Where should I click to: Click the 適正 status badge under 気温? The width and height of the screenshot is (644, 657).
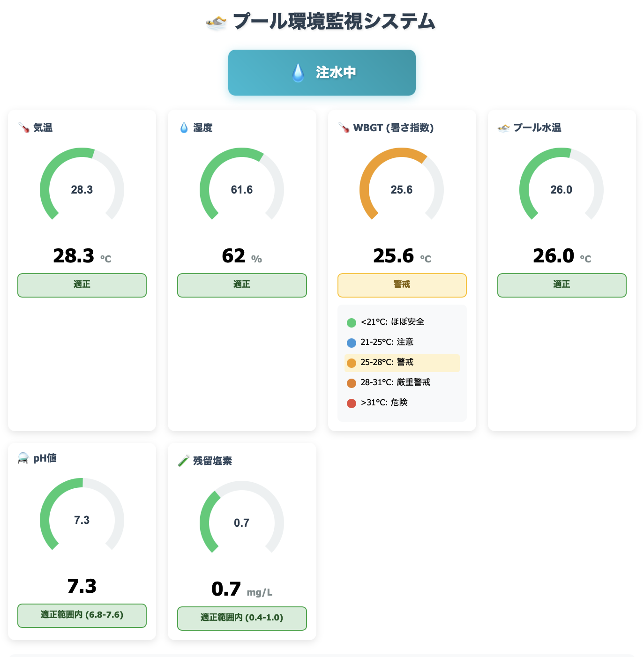(82, 285)
